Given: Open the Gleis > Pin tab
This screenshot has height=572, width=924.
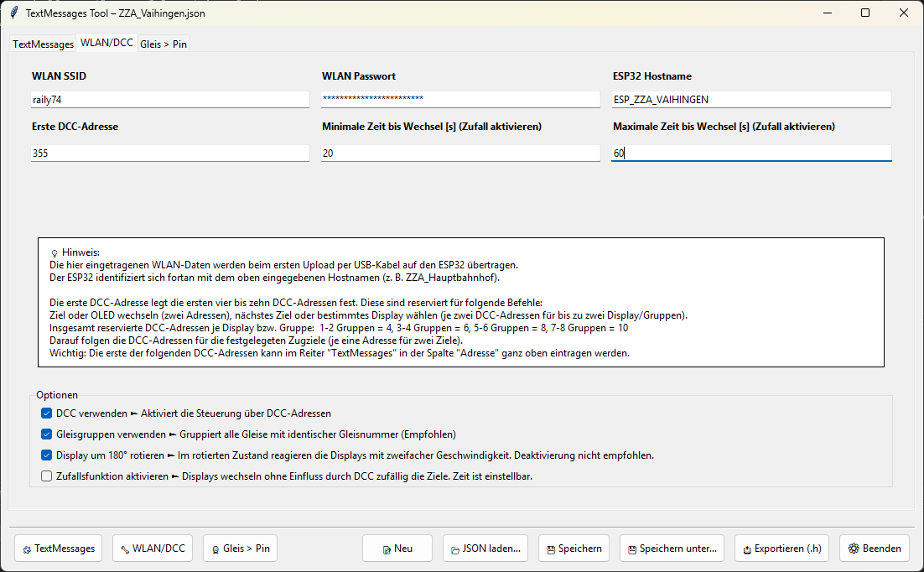Looking at the screenshot, I should 164,44.
